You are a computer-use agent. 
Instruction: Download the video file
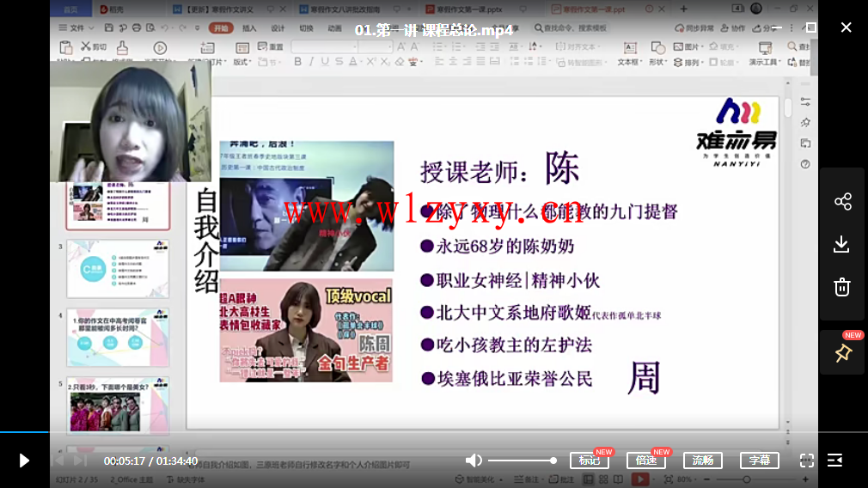pos(842,244)
